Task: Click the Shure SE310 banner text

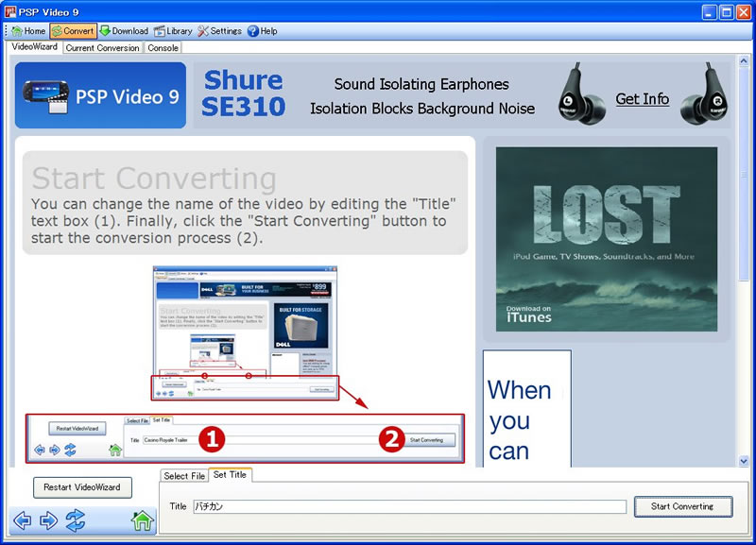Action: (243, 94)
